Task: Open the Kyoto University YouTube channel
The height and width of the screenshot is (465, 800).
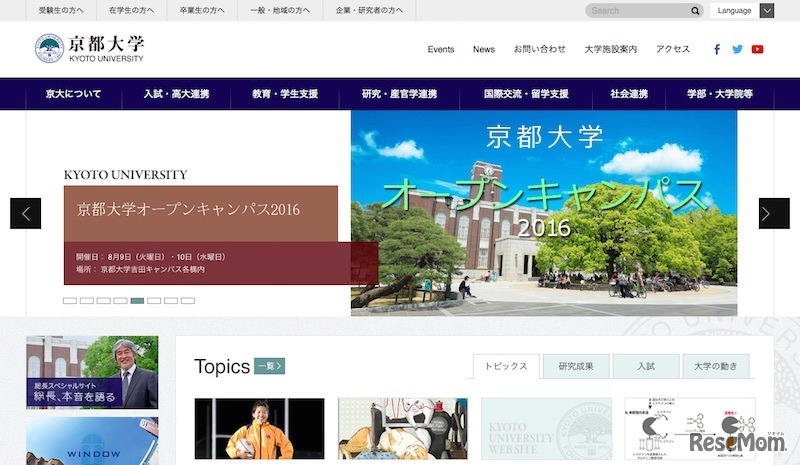Action: pyautogui.click(x=757, y=49)
